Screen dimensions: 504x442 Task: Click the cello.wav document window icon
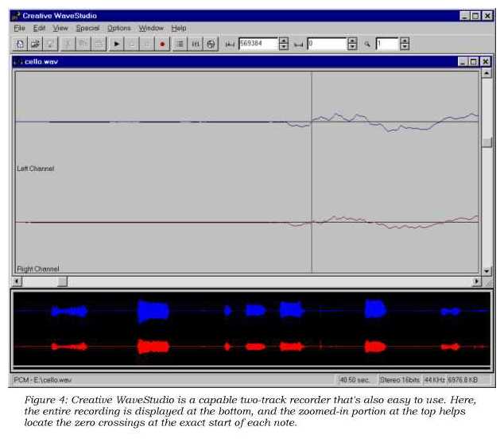tap(18, 62)
